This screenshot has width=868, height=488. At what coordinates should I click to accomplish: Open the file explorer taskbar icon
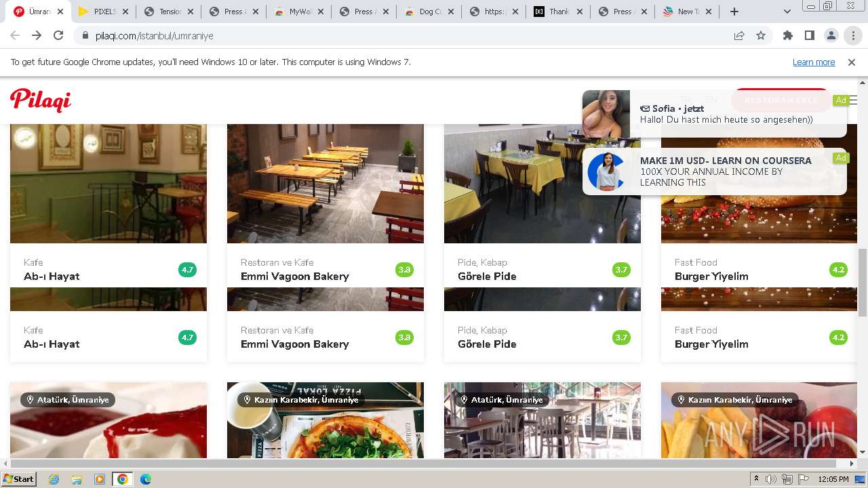click(x=77, y=479)
